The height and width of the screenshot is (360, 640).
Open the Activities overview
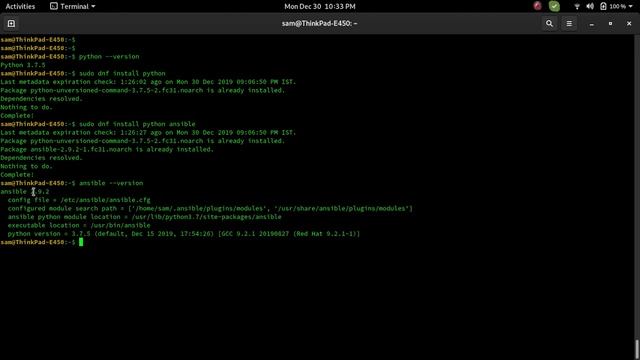tap(20, 6)
